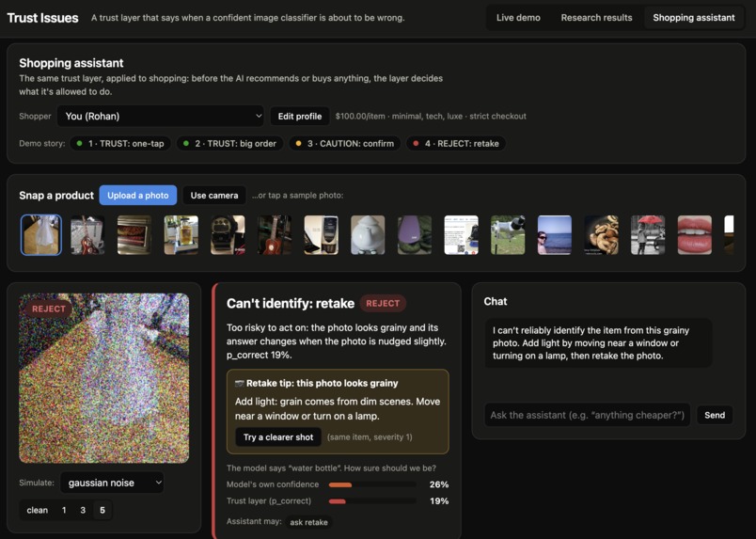Click the Upload a photo button
Screen dimensions: 756x539
click(138, 196)
